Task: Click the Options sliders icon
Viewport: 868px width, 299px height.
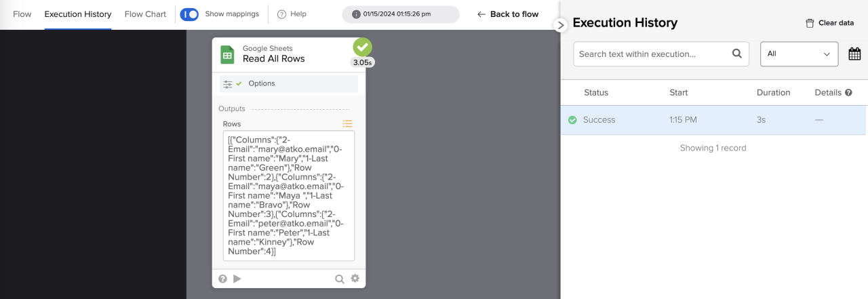Action: (228, 84)
